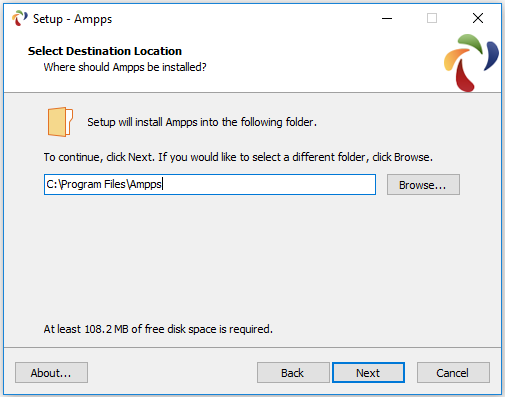This screenshot has height=397, width=505.
Task: Click the 'To continue, click Next' instruction text
Action: (x=238, y=157)
